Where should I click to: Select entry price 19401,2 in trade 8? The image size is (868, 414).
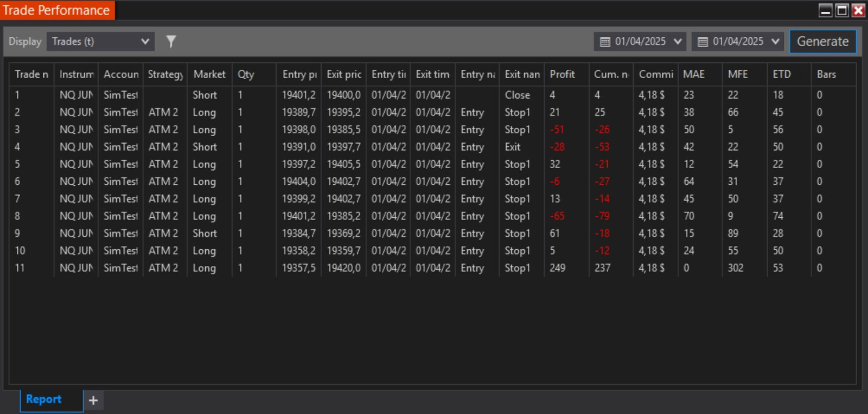(298, 216)
